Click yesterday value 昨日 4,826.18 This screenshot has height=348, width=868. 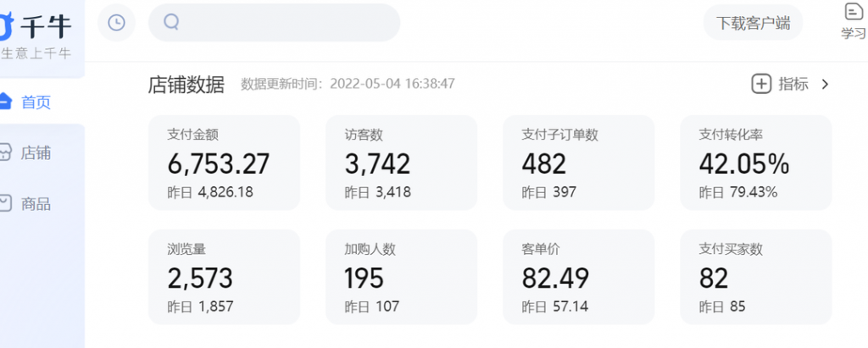(210, 192)
